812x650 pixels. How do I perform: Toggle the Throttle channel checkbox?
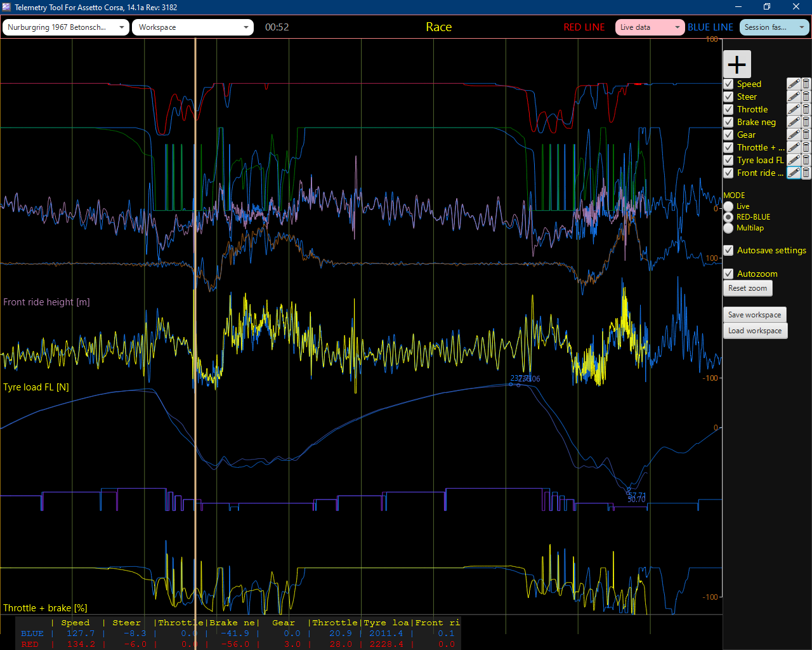pyautogui.click(x=728, y=109)
